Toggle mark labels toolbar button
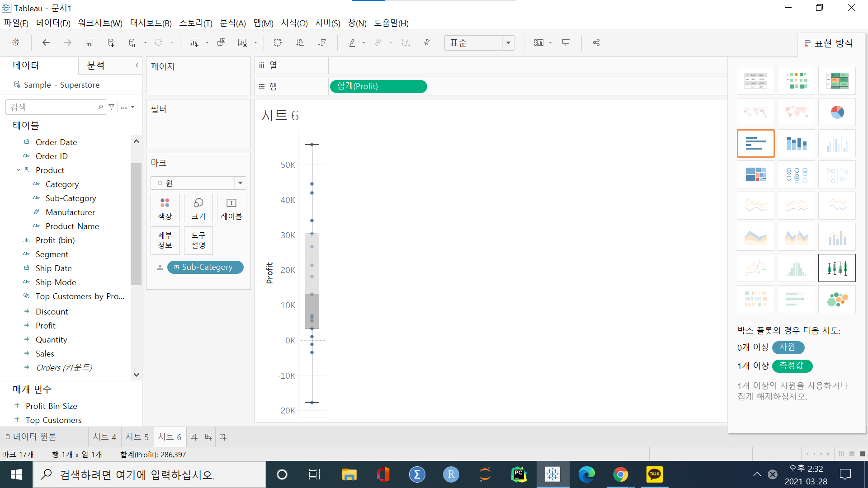Image resolution: width=868 pixels, height=488 pixels. point(406,42)
